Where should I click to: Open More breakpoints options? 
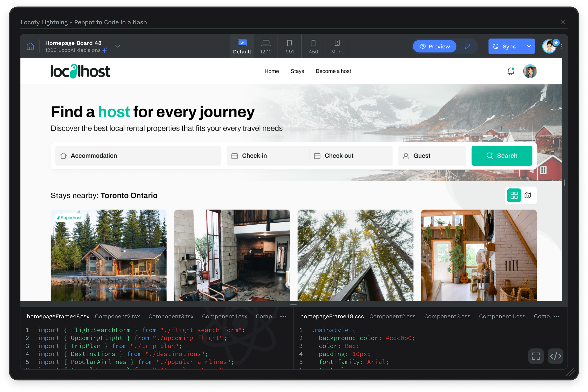click(337, 47)
